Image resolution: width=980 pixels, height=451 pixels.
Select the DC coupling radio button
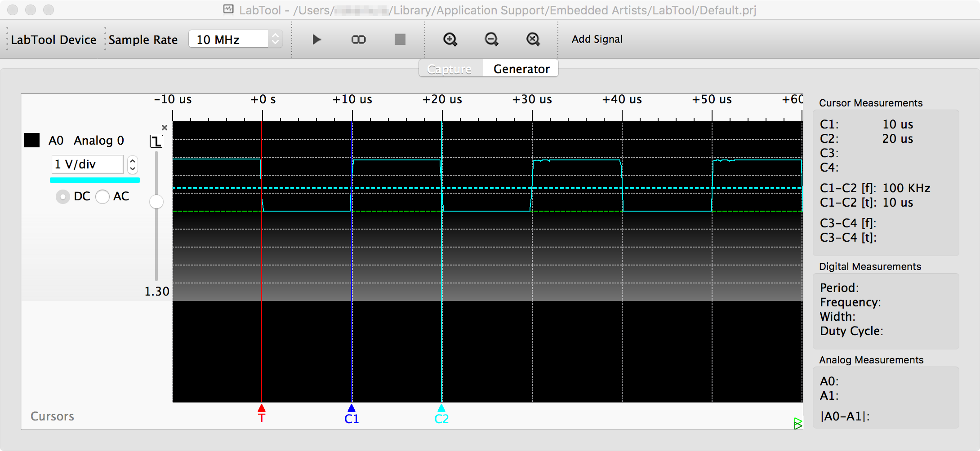(62, 196)
